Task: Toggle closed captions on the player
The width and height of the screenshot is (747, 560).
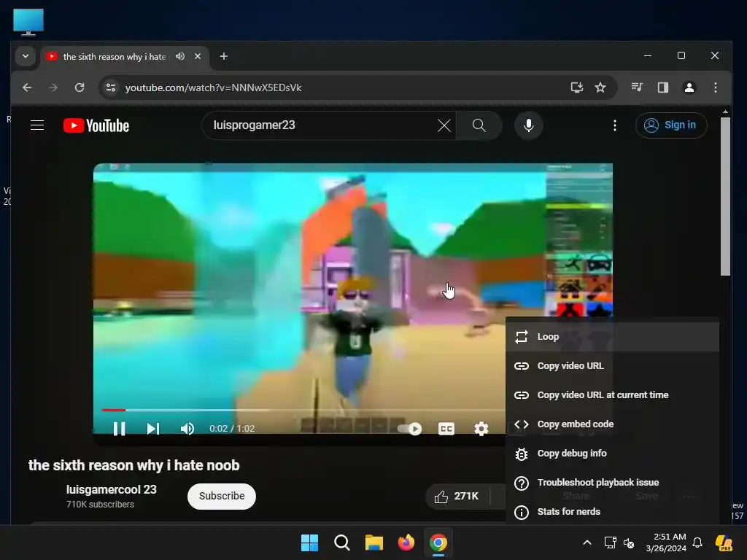Action: coord(446,429)
